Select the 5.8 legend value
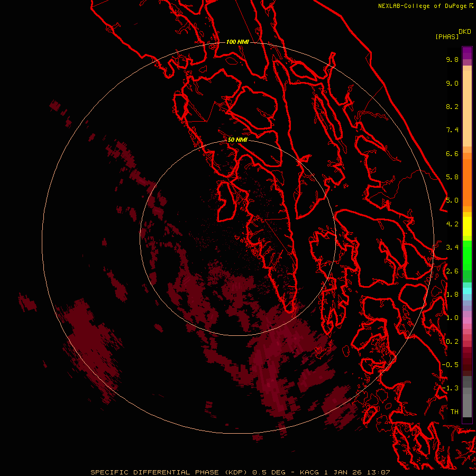The width and height of the screenshot is (476, 476). pos(452,177)
